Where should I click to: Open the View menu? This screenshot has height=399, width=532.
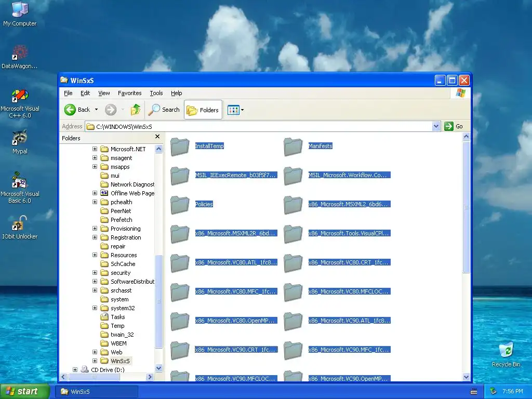[x=104, y=93]
